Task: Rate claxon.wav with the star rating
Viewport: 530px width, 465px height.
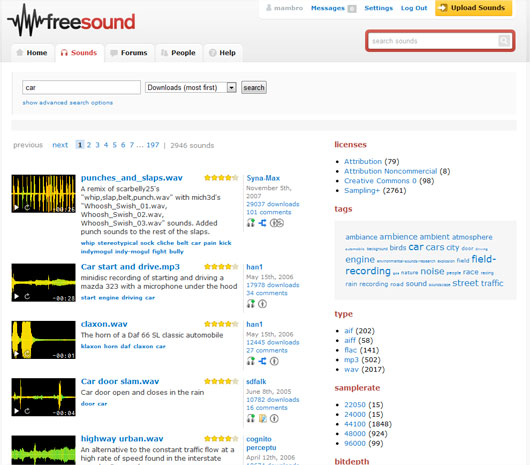Action: click(221, 324)
